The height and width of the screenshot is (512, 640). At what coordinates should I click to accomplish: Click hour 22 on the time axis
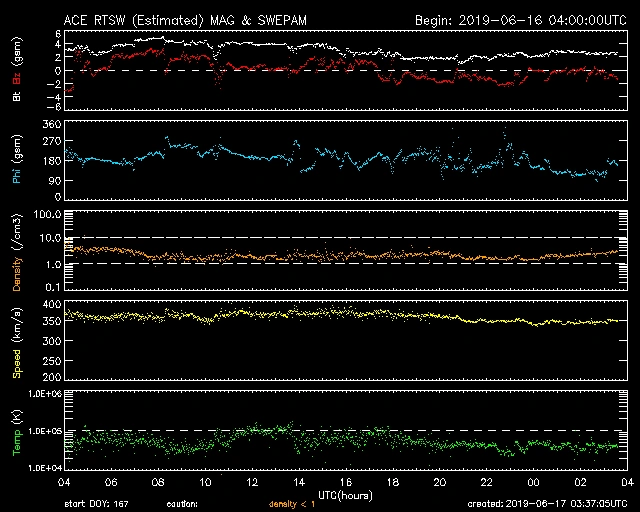pyautogui.click(x=486, y=483)
